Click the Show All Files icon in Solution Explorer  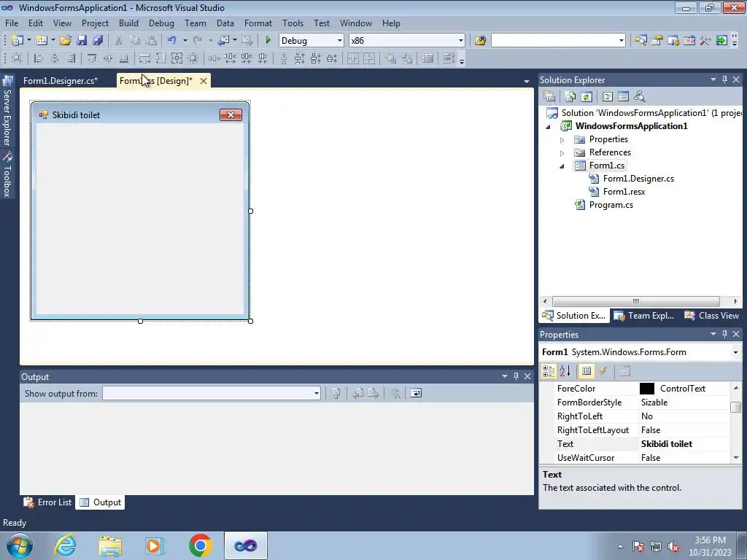point(570,97)
